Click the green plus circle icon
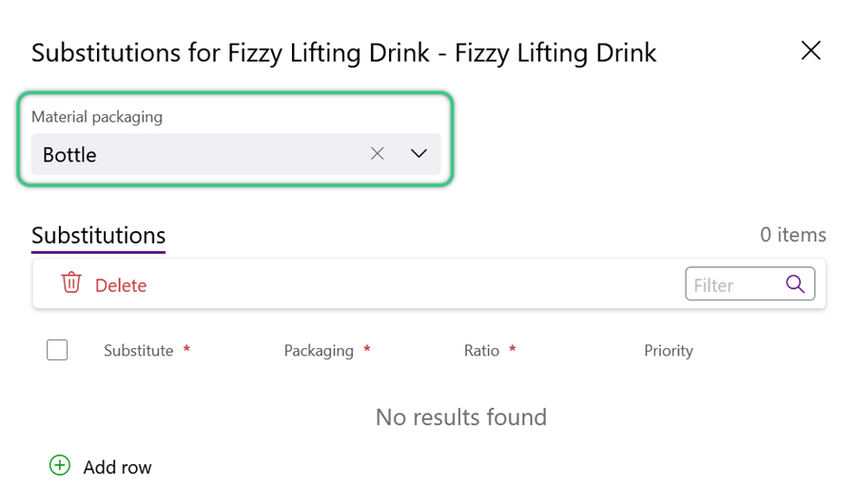The width and height of the screenshot is (857, 504). tap(60, 465)
